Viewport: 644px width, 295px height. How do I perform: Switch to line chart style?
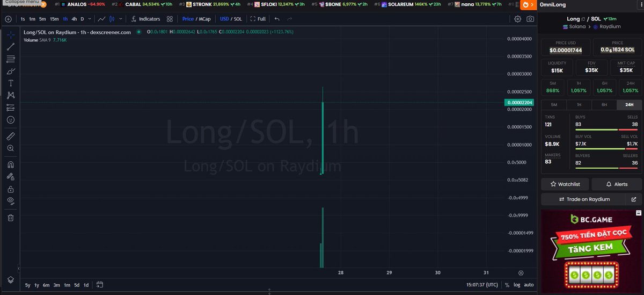click(101, 19)
